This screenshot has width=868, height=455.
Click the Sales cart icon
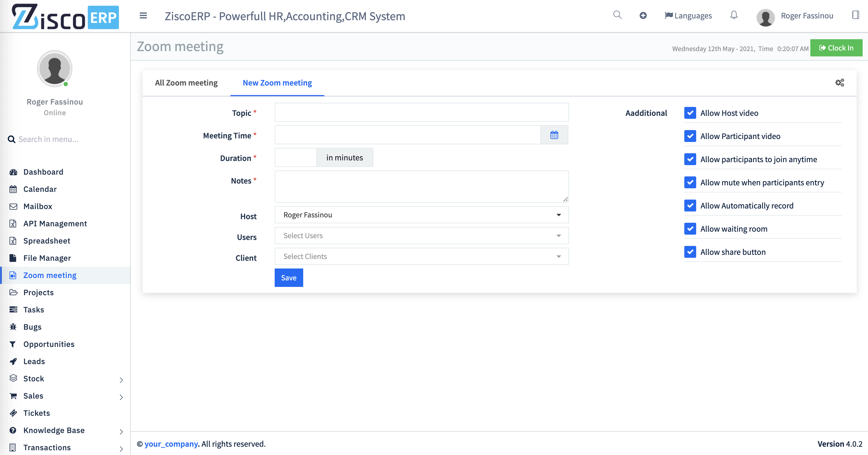pos(13,396)
